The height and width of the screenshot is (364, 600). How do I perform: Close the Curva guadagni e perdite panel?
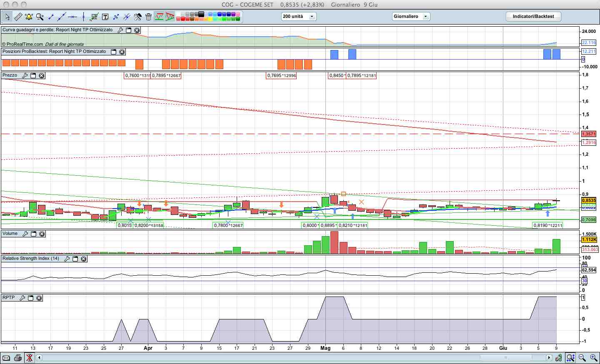point(137,30)
